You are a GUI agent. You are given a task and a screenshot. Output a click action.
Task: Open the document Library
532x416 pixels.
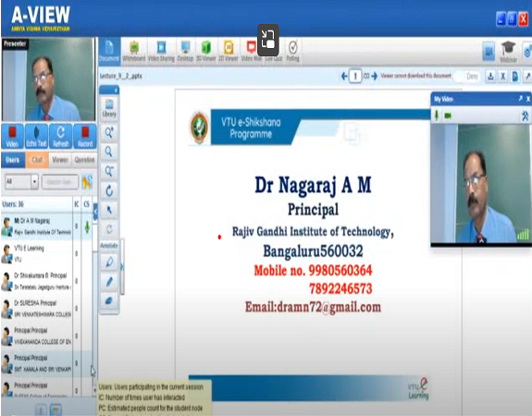pyautogui.click(x=109, y=108)
